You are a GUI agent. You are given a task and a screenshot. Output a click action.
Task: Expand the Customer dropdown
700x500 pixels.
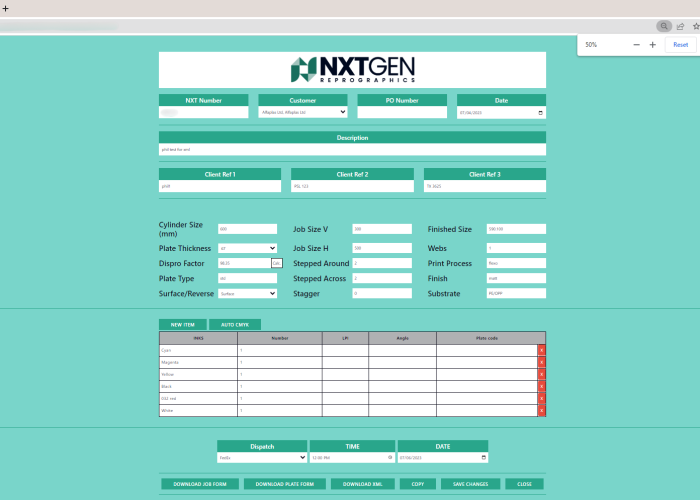pos(302,113)
